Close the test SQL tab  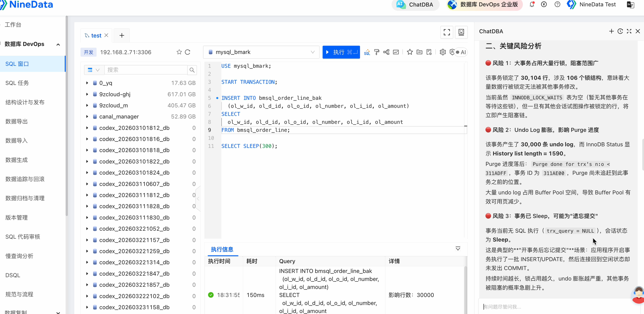point(106,35)
